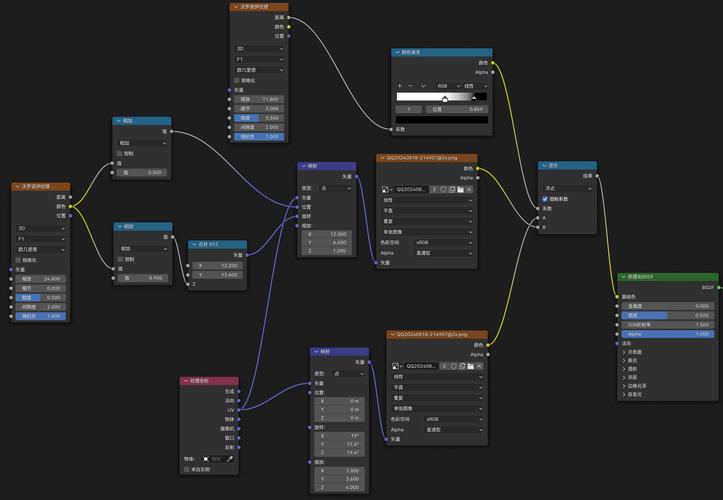Image resolution: width=723 pixels, height=500 pixels.
Task: Uncheck Clamp Factor (钳制系数) in Mix node
Action: point(545,199)
